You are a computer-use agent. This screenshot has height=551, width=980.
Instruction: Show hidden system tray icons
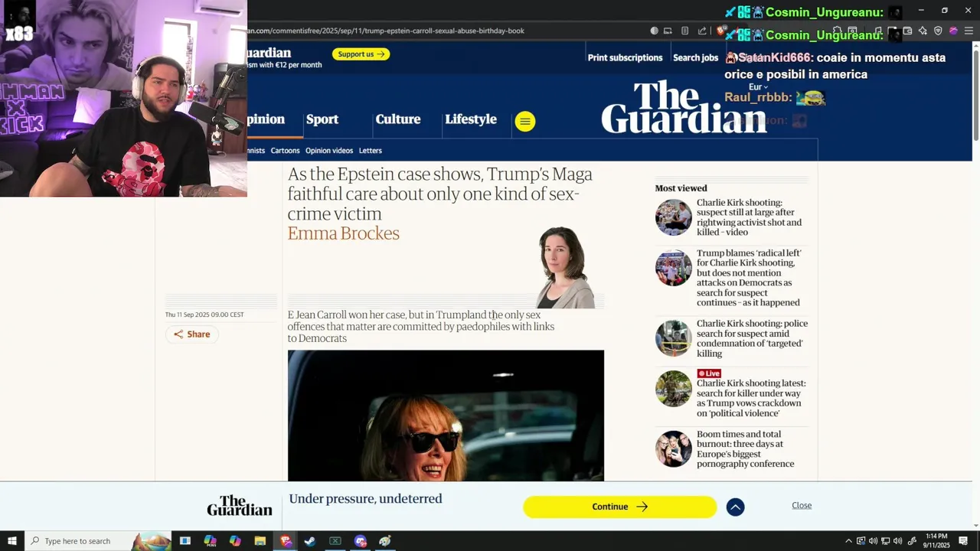click(x=848, y=541)
